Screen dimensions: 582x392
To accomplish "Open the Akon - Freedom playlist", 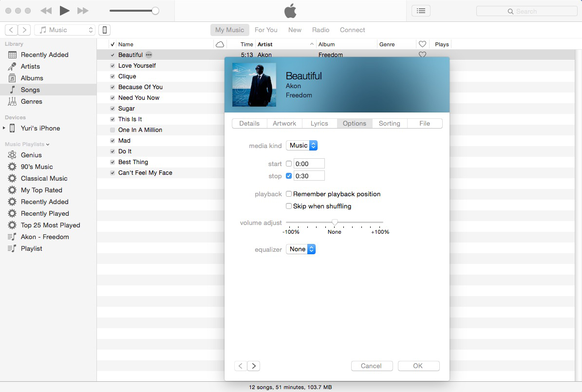I will click(48, 237).
